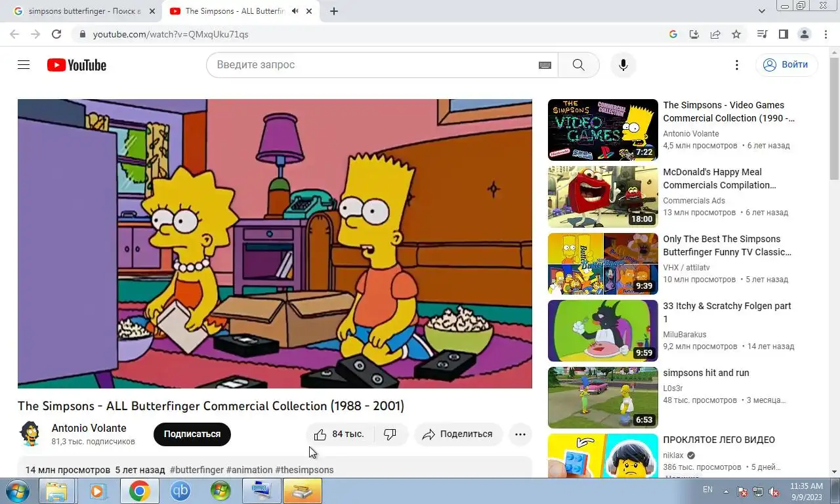
Task: Click the volume icon in system tray
Action: coord(773,491)
